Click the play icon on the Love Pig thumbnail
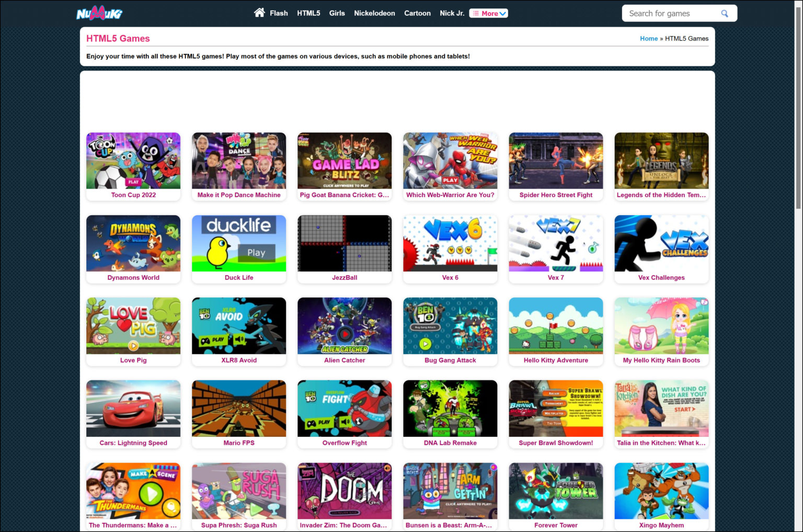Viewport: 803px width, 532px height. coord(133,345)
